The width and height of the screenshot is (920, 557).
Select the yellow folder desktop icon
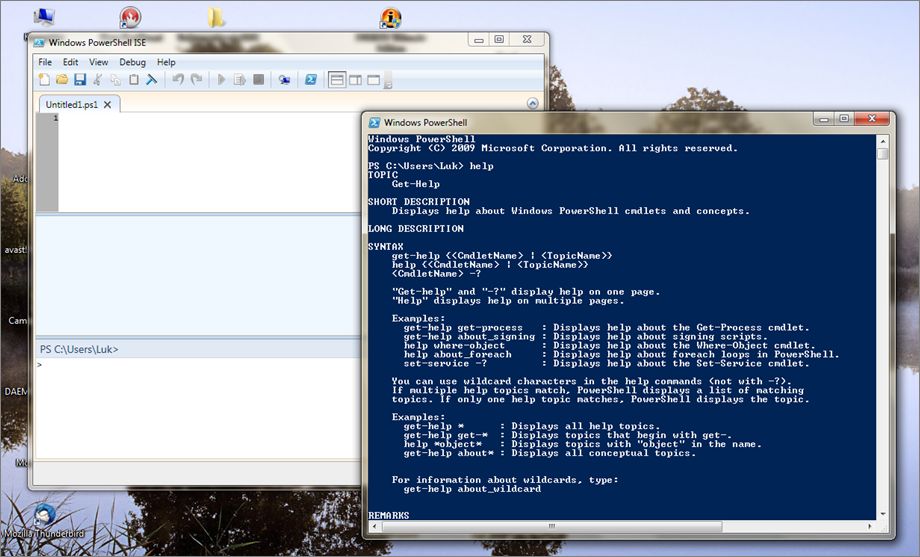pos(215,17)
